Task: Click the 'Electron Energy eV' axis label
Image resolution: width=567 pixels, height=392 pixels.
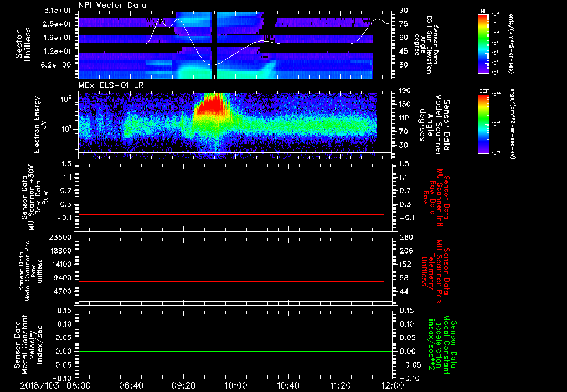Action: [x=39, y=125]
